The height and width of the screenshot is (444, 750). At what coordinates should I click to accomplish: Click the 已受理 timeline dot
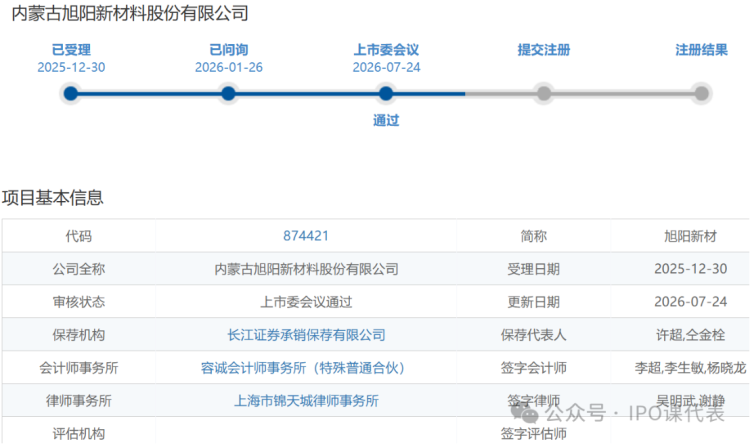71,93
